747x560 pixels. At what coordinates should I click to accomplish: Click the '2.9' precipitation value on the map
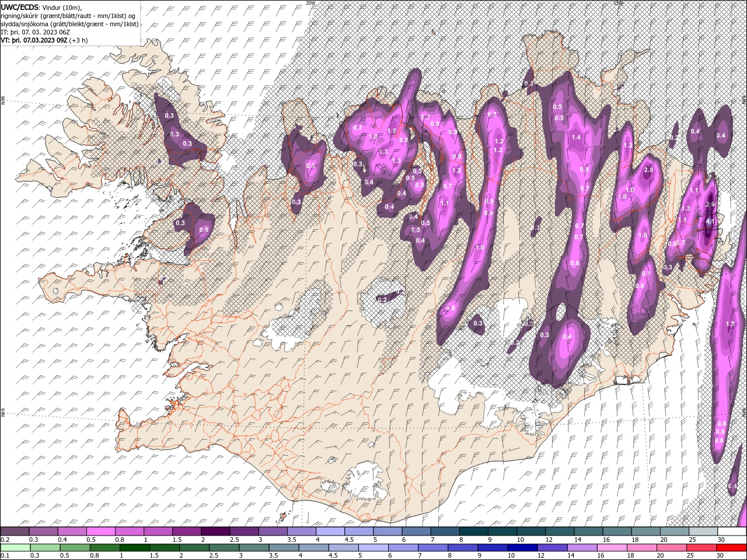click(710, 204)
